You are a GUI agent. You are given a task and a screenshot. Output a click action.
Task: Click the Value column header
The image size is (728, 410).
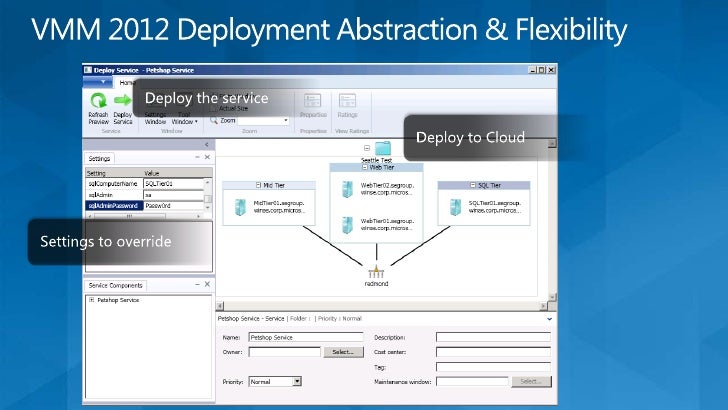point(177,173)
